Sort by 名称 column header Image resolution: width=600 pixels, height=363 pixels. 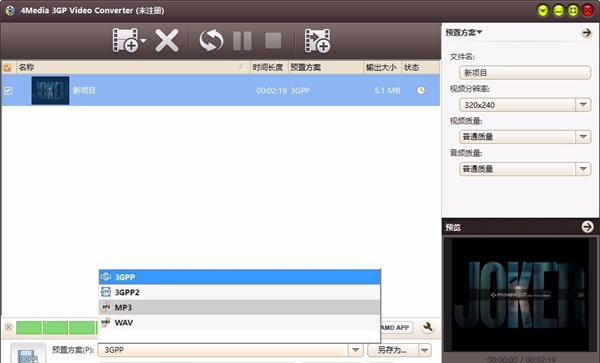(x=132, y=67)
